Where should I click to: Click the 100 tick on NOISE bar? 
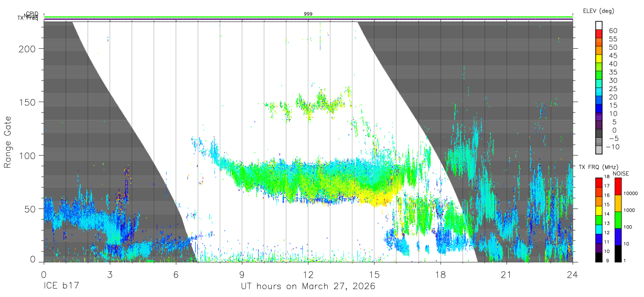[x=628, y=228]
